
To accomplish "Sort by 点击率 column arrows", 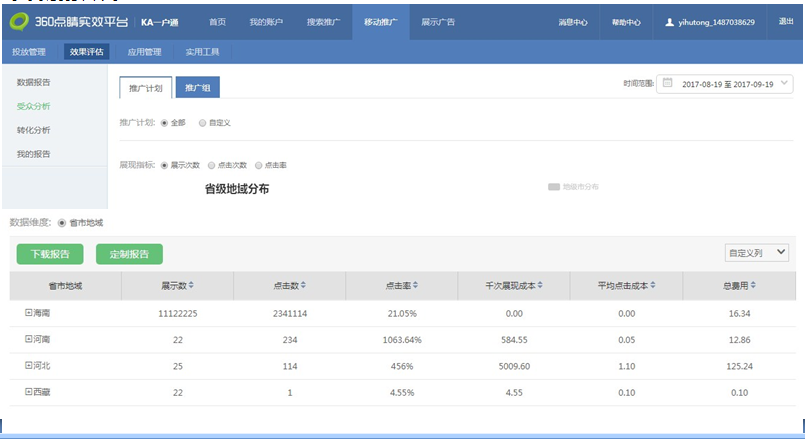I will (415, 286).
